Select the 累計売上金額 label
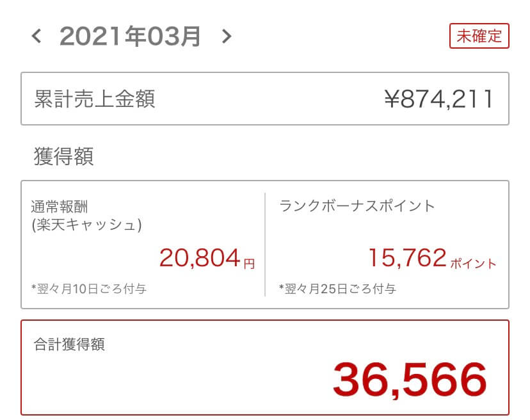530x420 pixels. click(x=94, y=99)
